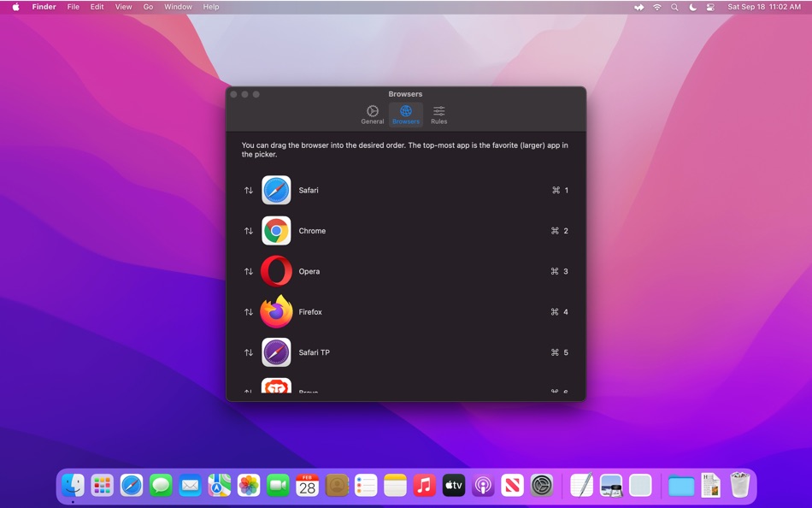Open Spotlight search from menu bar
This screenshot has width=812, height=508.
coord(674,7)
